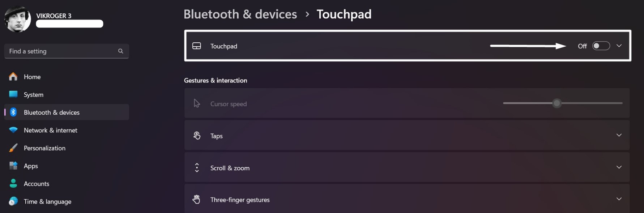Select Bluetooth & devices in the breadcrumb
644x213 pixels.
point(240,14)
